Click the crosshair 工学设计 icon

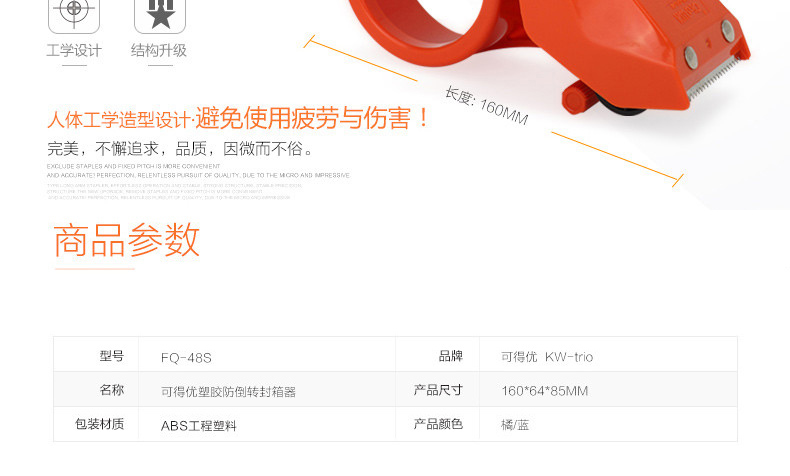74,16
